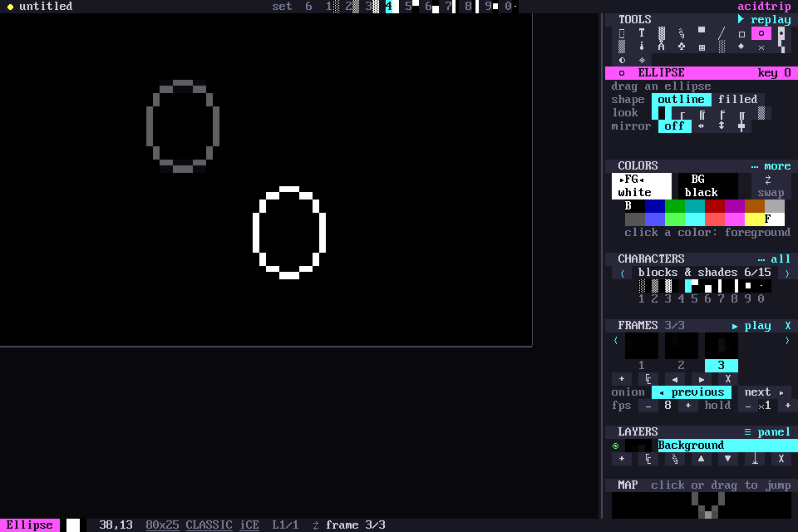Turn mirror off
The image size is (798, 532).
pyautogui.click(x=674, y=126)
